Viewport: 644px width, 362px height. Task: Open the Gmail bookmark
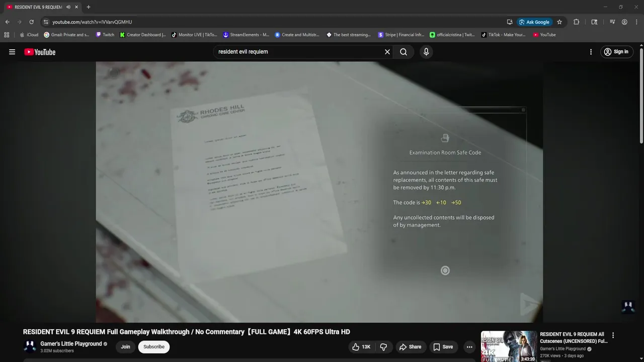click(x=66, y=35)
